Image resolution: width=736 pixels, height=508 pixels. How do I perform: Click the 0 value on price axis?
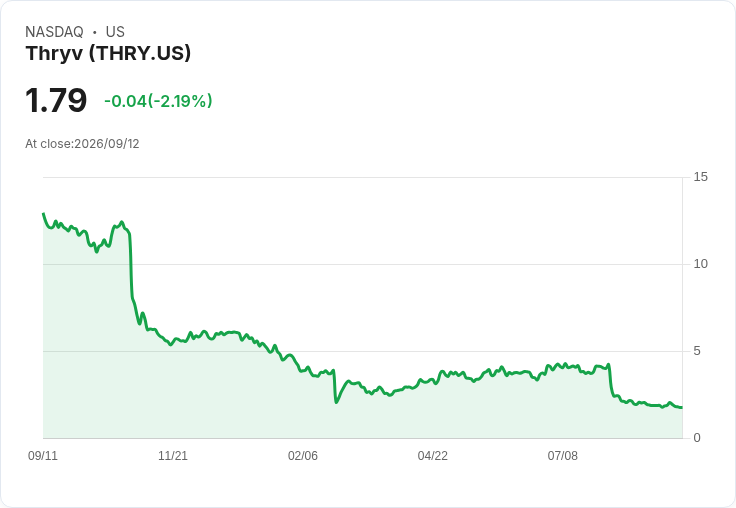[x=697, y=438]
